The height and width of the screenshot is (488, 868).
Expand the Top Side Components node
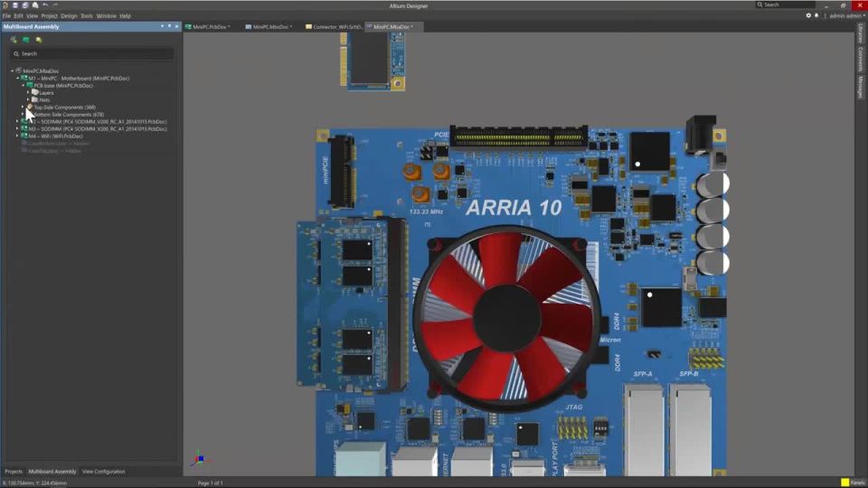click(x=24, y=108)
